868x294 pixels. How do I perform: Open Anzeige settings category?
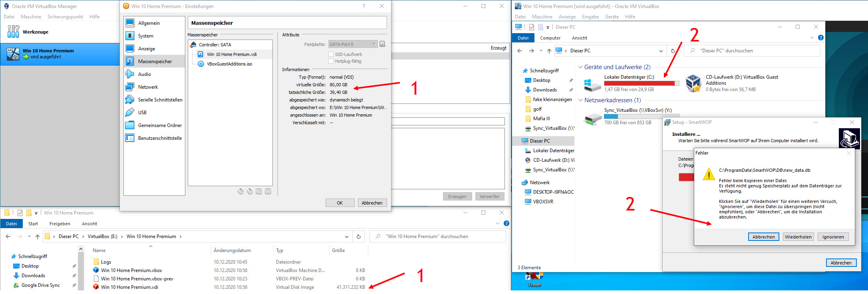point(154,49)
